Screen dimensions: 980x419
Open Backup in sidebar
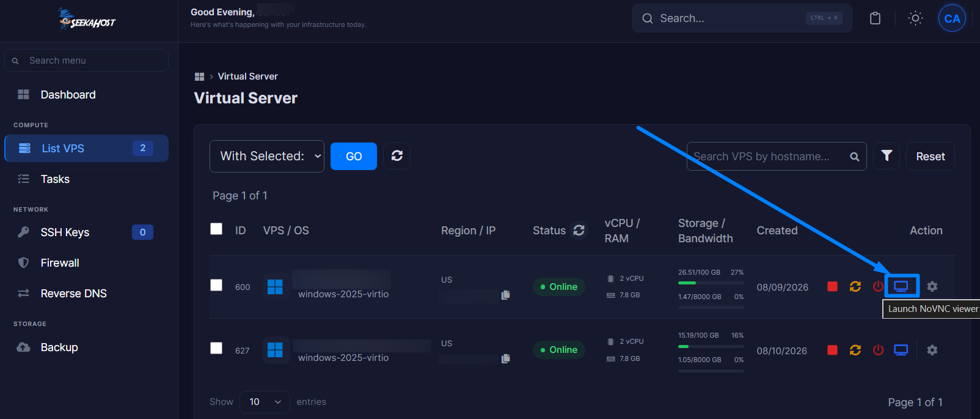pyautogui.click(x=86, y=347)
